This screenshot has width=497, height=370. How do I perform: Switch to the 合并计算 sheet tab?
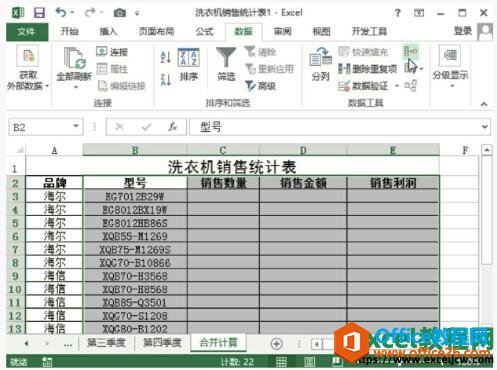(219, 343)
